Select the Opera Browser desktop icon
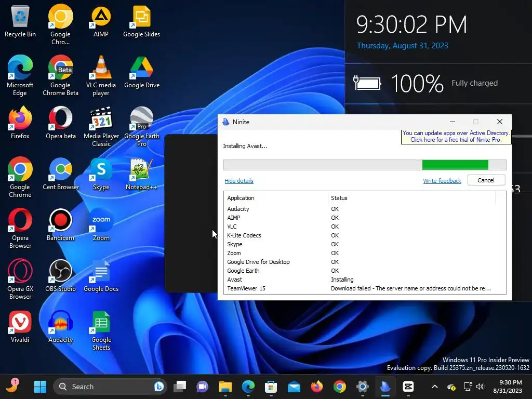This screenshot has width=532, height=399. point(20,228)
